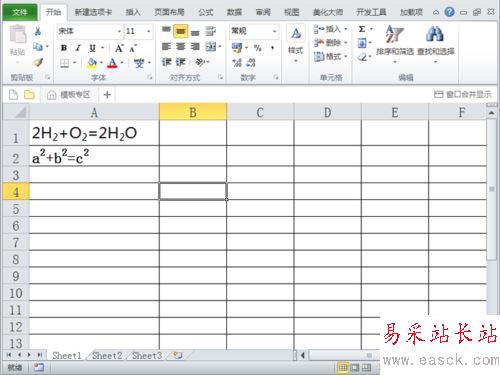Toggle Italic formatting

point(78,48)
